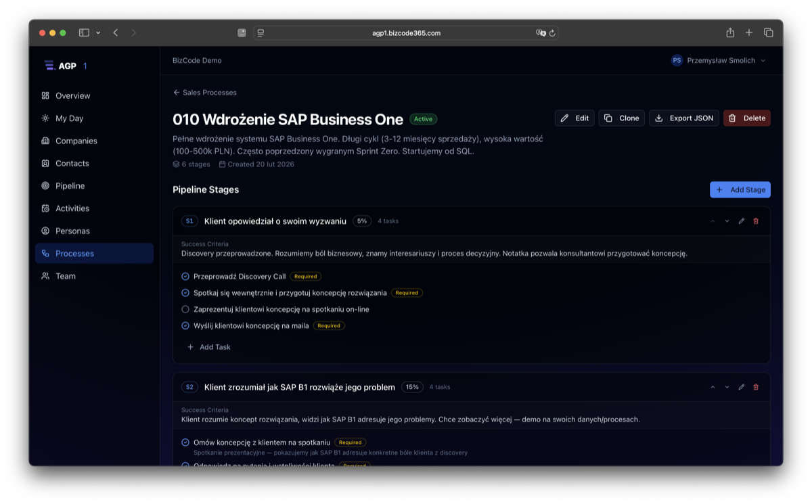Check the Zaprezentuj klientowi koncepcję task circle
The height and width of the screenshot is (504, 812).
tap(185, 309)
